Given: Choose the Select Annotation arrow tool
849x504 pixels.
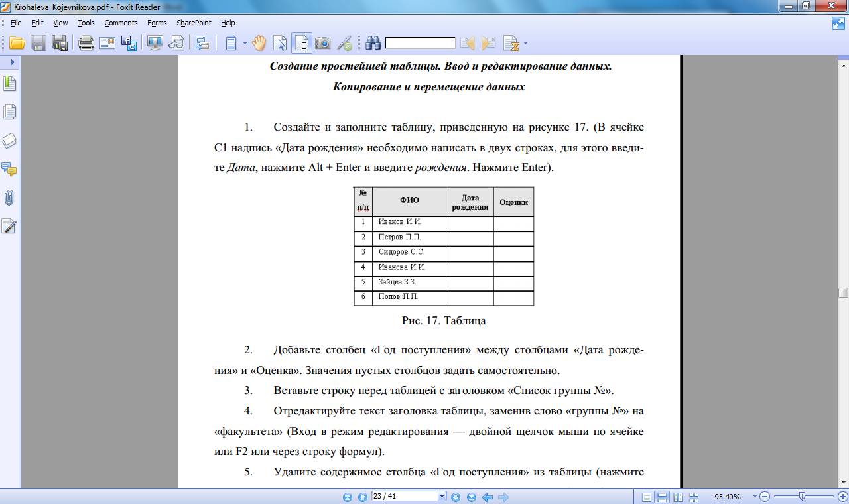Looking at the screenshot, I should pyautogui.click(x=281, y=44).
